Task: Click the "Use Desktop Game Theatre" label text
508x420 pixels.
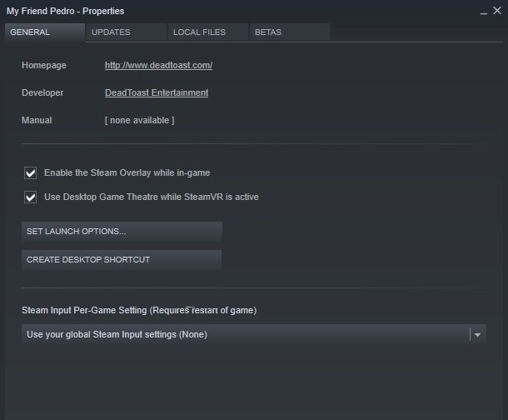Action: pos(151,197)
